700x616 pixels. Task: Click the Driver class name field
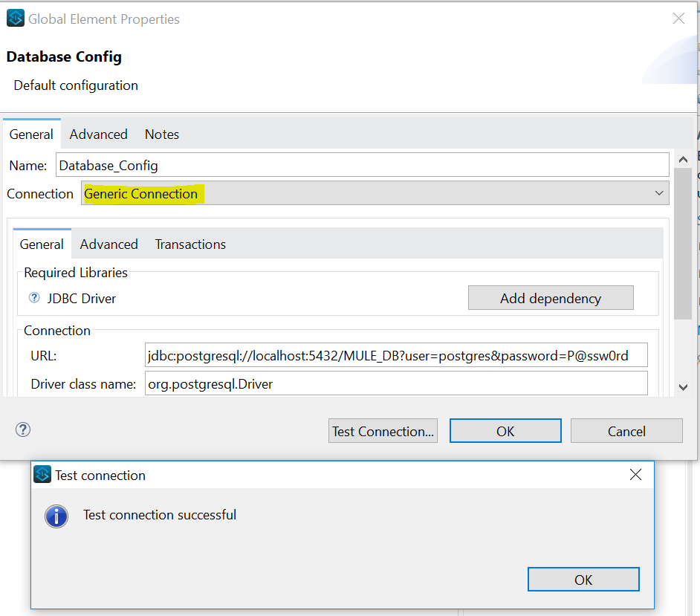(396, 384)
